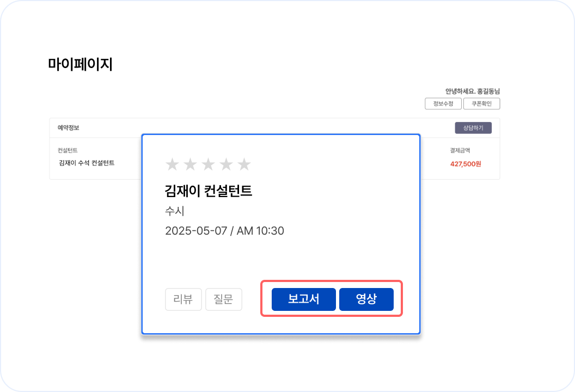Open the 질문 question section
Screen dimensions: 575x392
(224, 299)
